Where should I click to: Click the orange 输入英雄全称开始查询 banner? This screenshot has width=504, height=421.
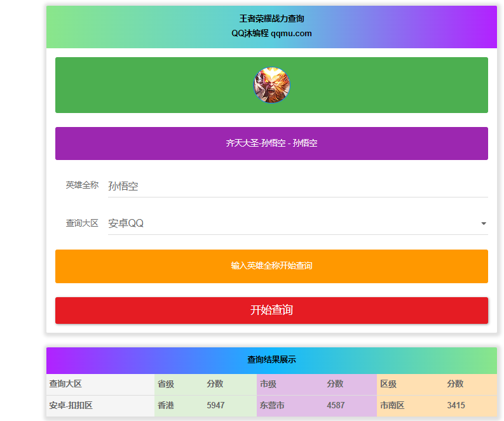271,265
